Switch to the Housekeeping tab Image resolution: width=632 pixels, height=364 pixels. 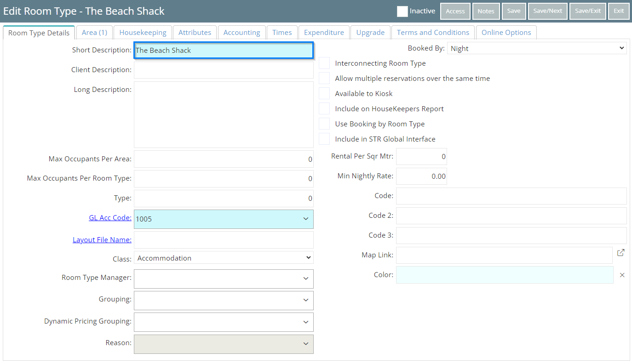coord(143,33)
